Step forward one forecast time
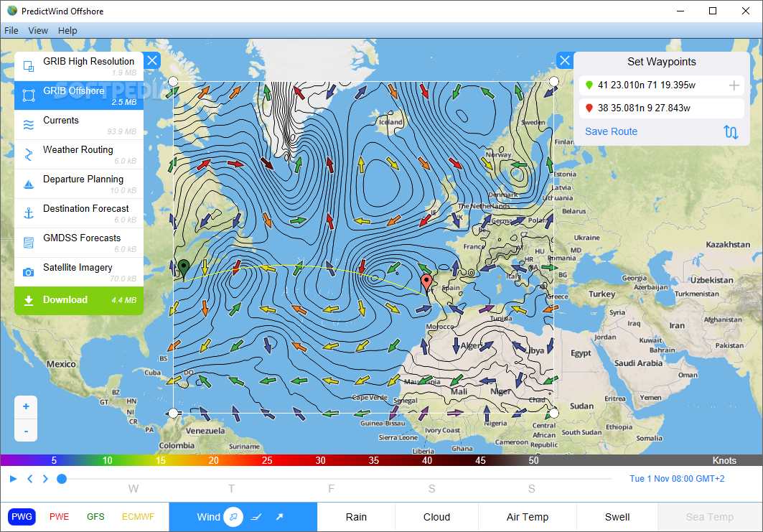The width and height of the screenshot is (763, 532). pos(45,479)
